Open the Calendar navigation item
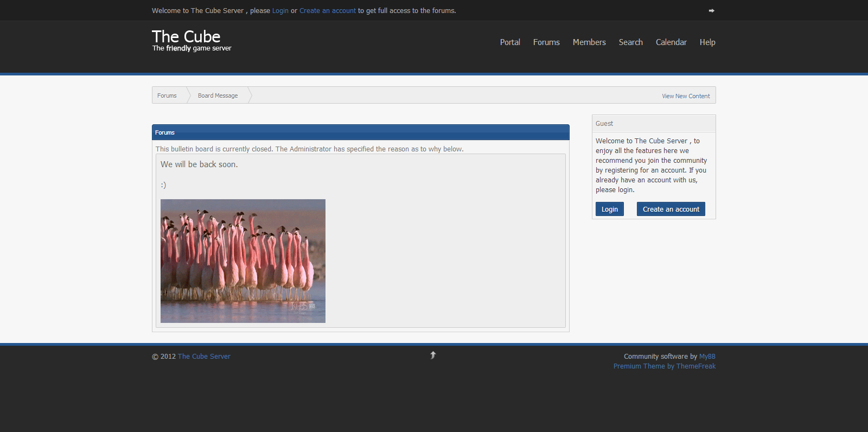Image resolution: width=868 pixels, height=432 pixels. pyautogui.click(x=671, y=42)
